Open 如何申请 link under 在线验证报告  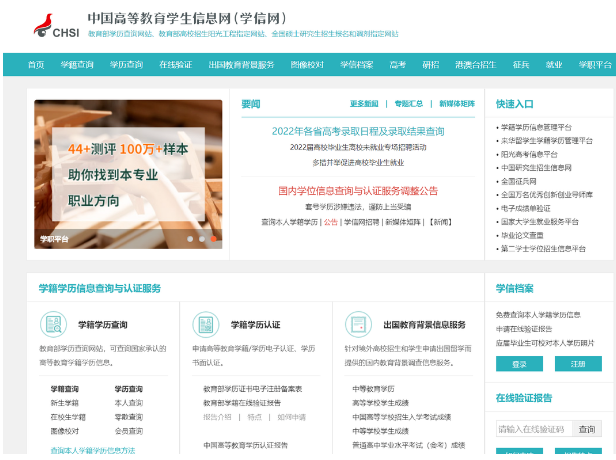[x=292, y=417]
